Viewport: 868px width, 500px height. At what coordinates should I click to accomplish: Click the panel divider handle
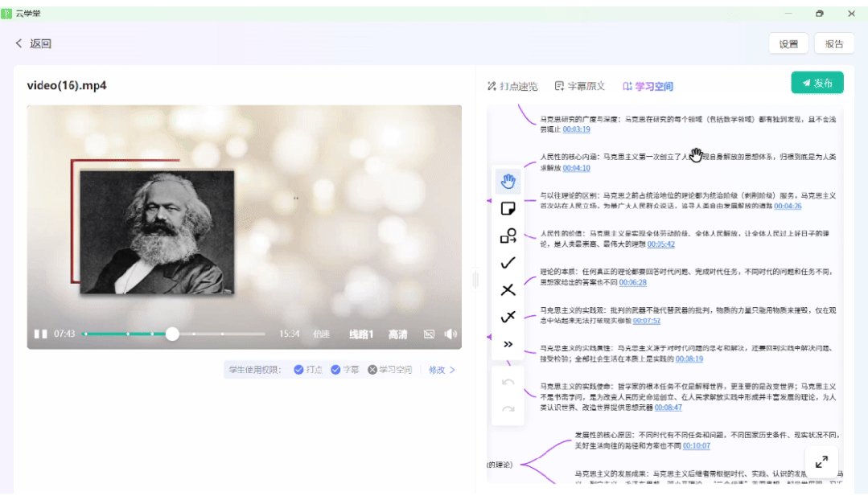(475, 279)
